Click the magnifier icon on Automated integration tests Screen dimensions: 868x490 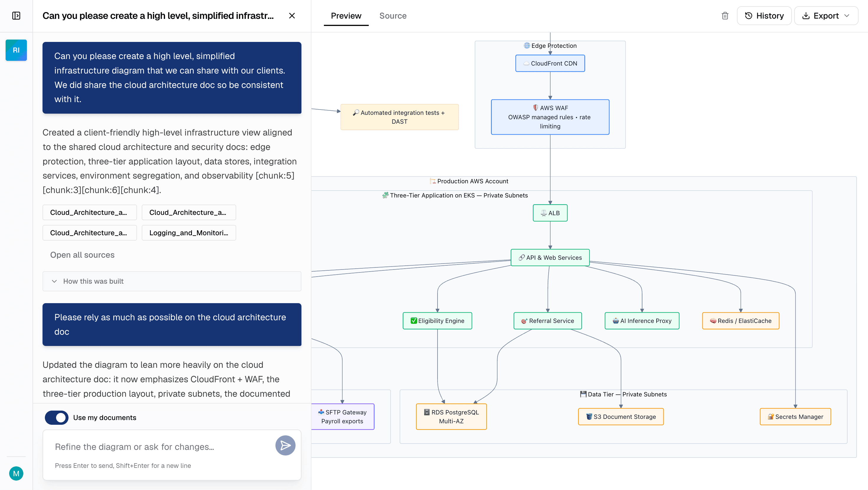pos(356,112)
